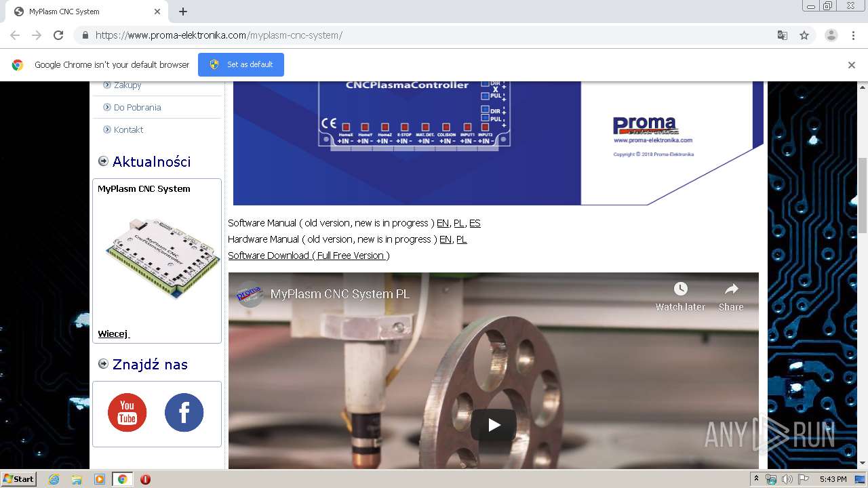
Task: Open the Chrome profile avatar icon
Action: click(x=831, y=35)
